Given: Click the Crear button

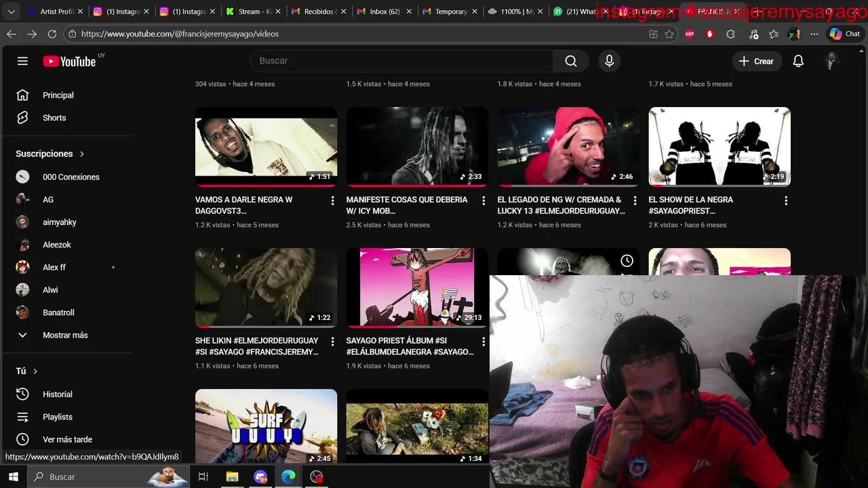Looking at the screenshot, I should point(756,61).
